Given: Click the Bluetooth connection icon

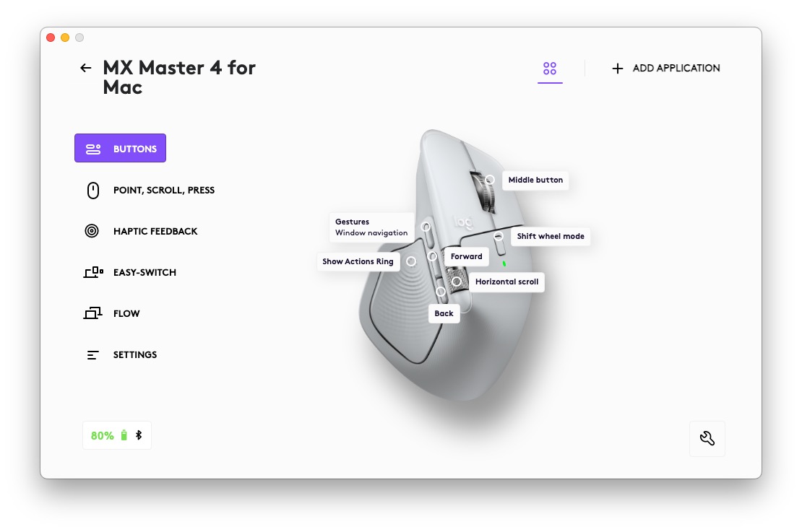Looking at the screenshot, I should point(139,435).
